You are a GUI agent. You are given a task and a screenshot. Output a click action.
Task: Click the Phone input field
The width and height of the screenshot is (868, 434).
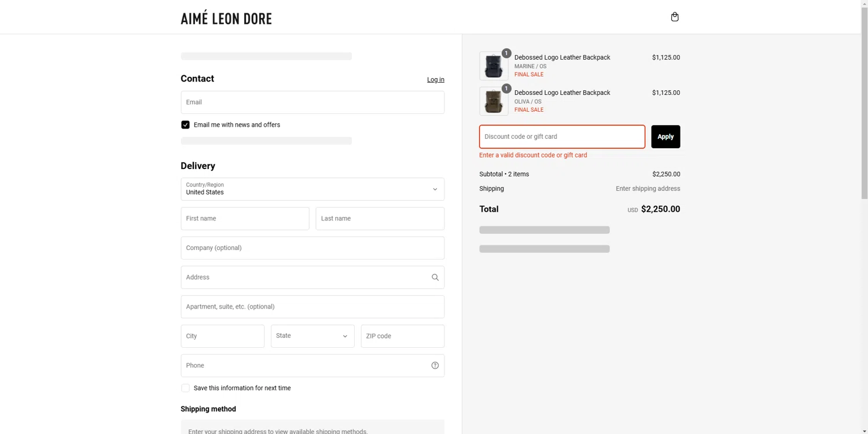(312, 366)
